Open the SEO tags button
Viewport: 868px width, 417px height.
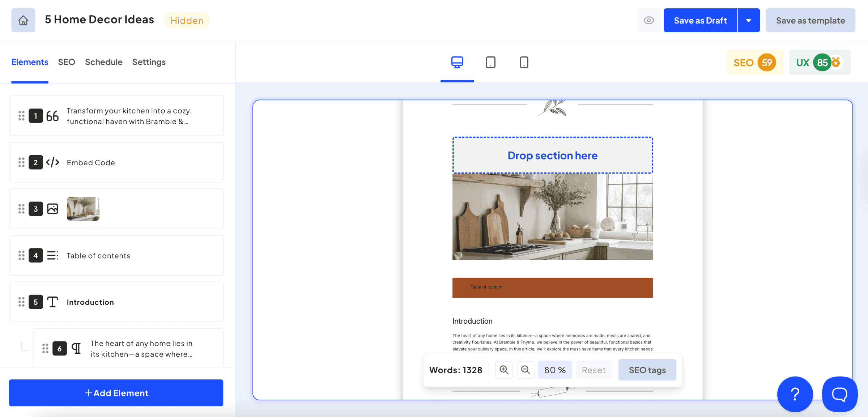(x=647, y=370)
